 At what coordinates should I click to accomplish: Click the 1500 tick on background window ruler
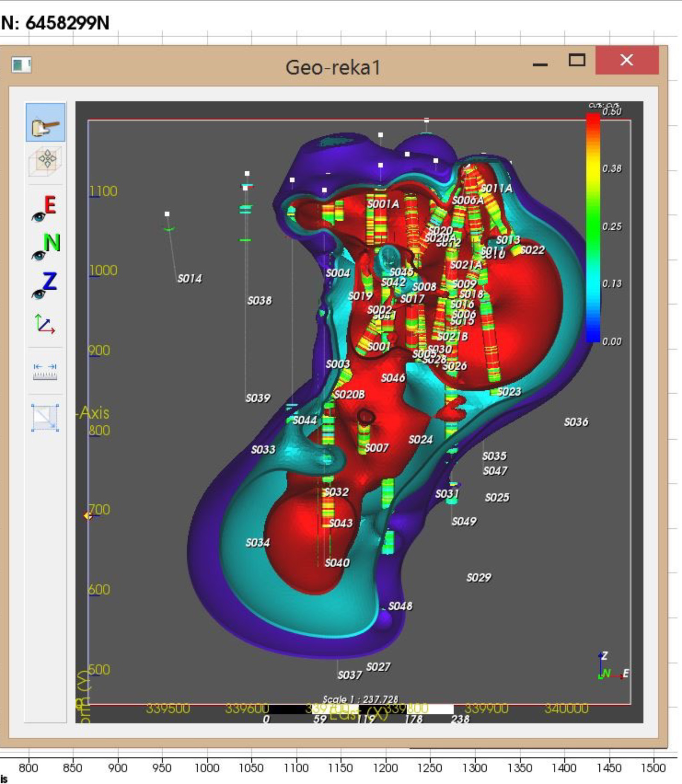point(653,768)
